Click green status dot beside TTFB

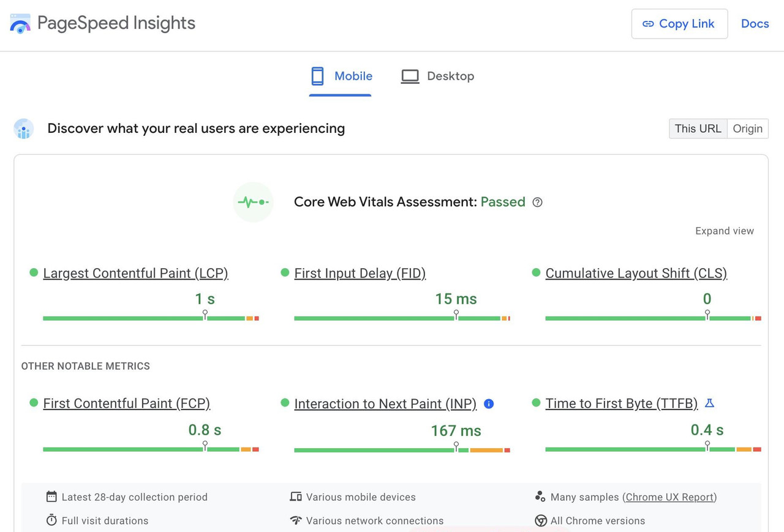point(536,402)
